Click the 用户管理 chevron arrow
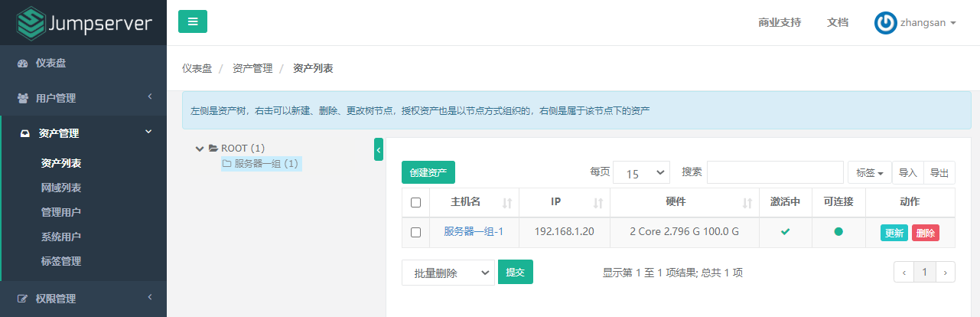Screen dimensions: 980x317 (150, 96)
